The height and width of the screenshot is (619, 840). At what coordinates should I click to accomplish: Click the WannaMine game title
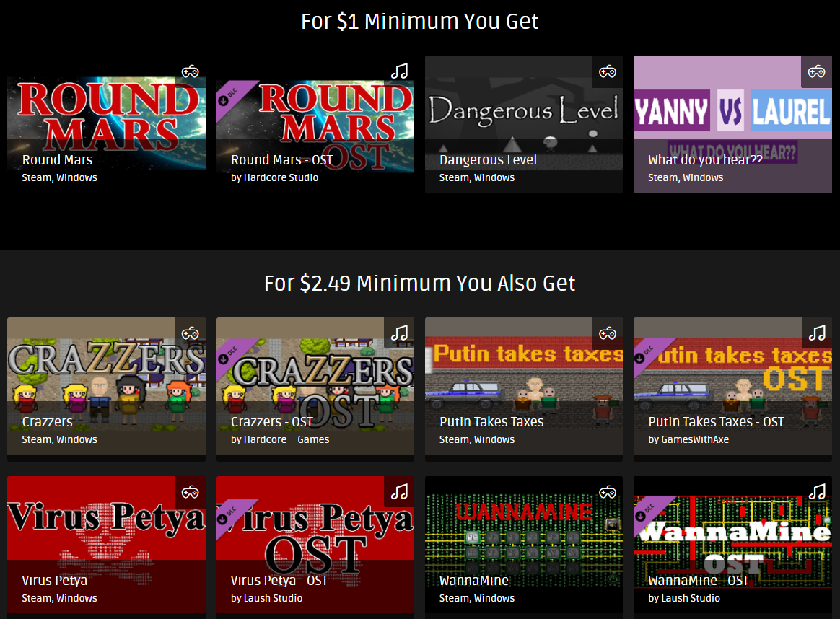[x=474, y=580]
